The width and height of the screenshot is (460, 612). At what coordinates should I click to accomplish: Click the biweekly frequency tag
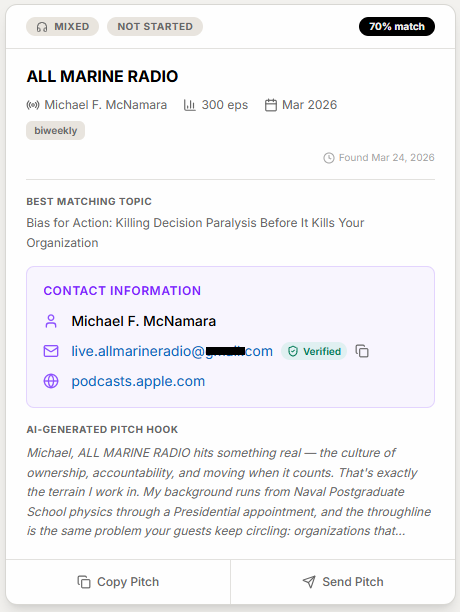tap(55, 131)
